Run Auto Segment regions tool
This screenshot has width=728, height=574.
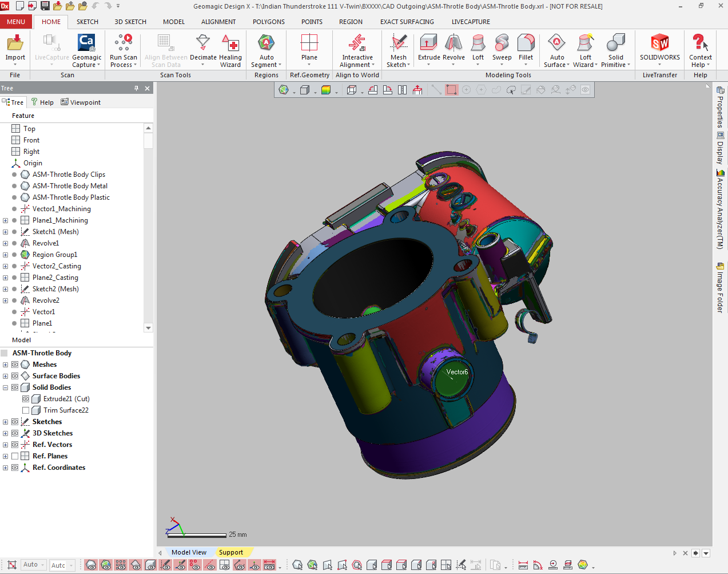coord(266,50)
